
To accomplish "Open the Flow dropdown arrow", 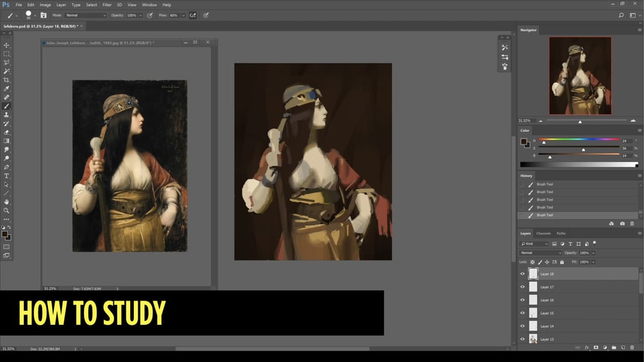I will click(x=183, y=15).
